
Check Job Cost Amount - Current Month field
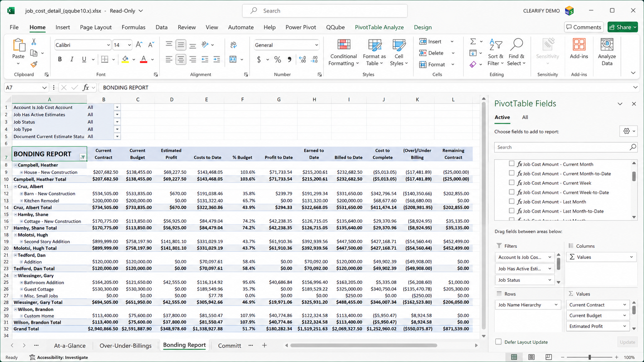coord(512,164)
